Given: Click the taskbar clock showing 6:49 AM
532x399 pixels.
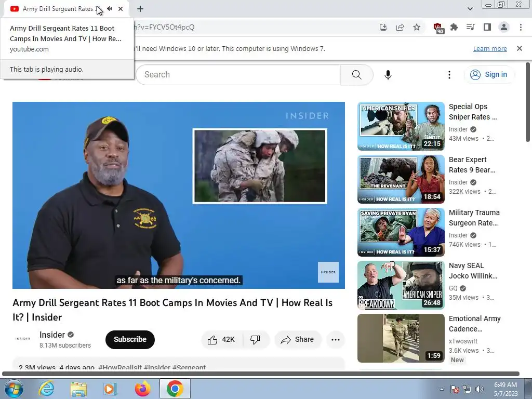Looking at the screenshot, I should [506, 389].
